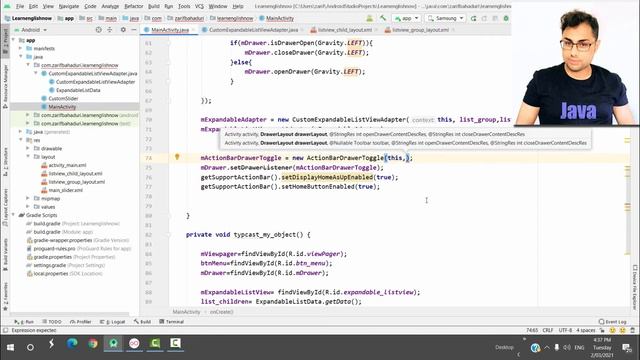Screen dimensions: 640x360
Task: Click the onCreate() breadcrumb below the editor
Action: click(221, 312)
